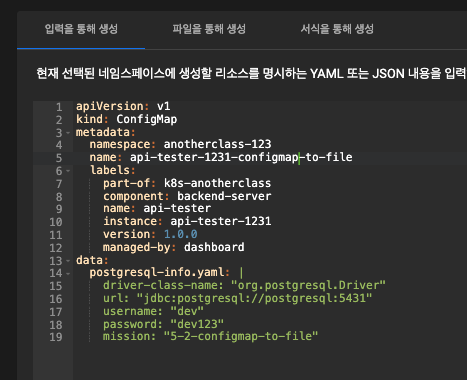This screenshot has width=467, height=380.
Task: Place cursor on the metadata key
Action: [103, 132]
